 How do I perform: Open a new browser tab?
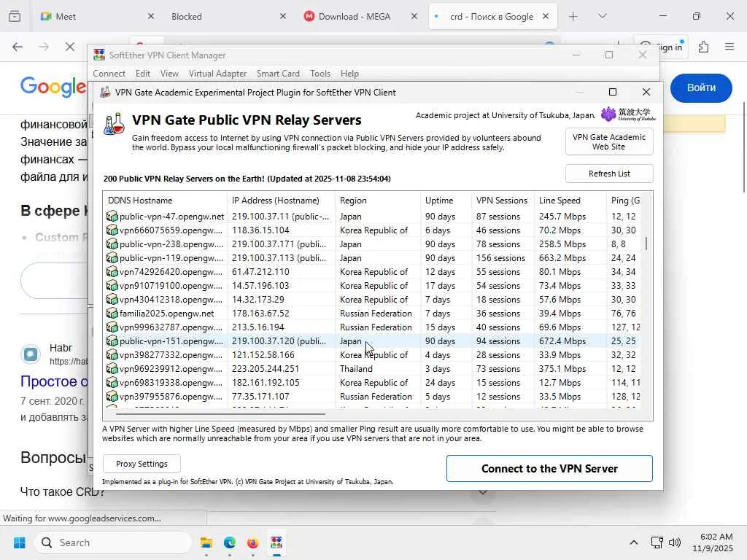(x=573, y=16)
